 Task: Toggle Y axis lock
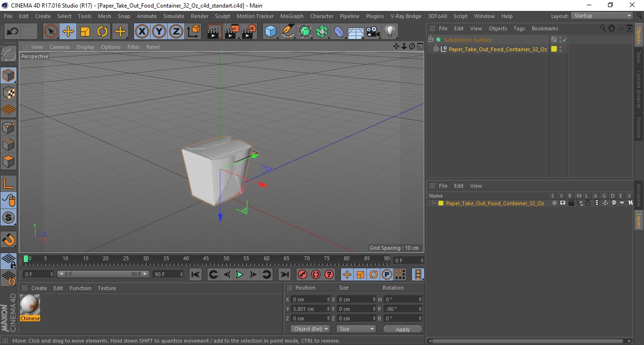tap(159, 32)
